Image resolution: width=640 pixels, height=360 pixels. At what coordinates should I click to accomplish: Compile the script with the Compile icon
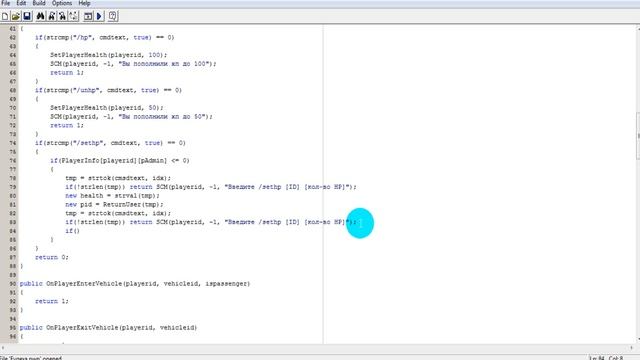(x=88, y=16)
